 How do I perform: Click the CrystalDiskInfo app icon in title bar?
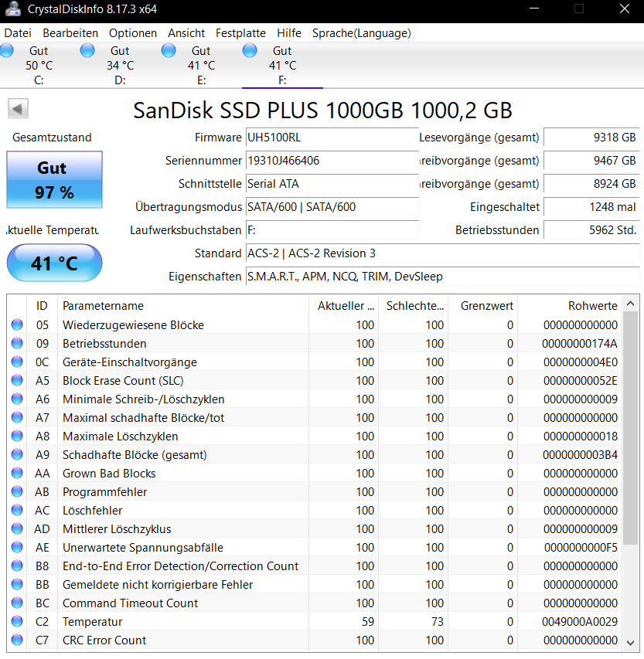pyautogui.click(x=12, y=8)
